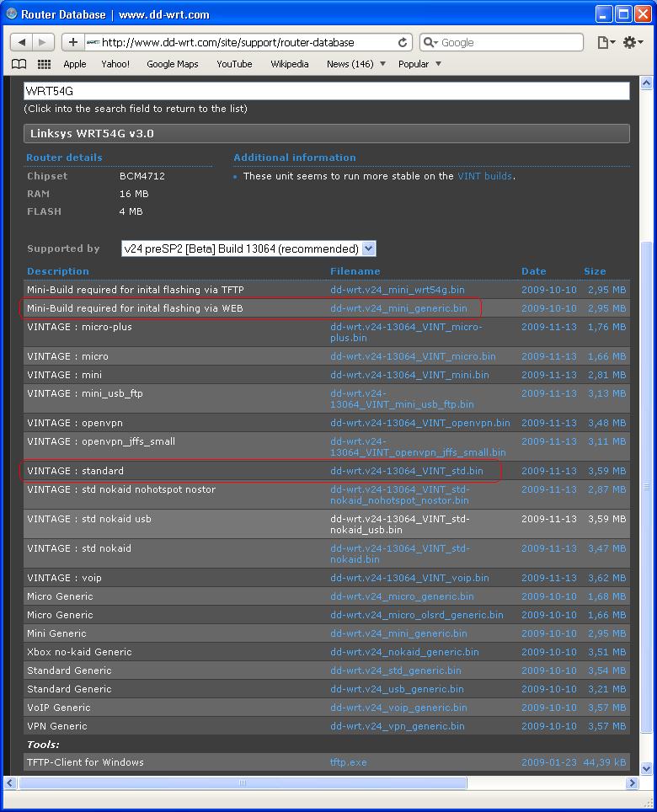Download dd-wrt.v24-13064_VINT_openvpn.bin

tap(419, 423)
